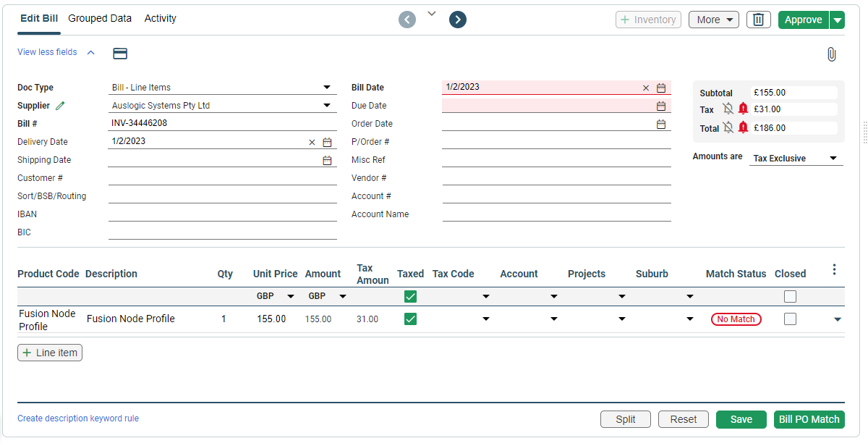Click the IBAN input field
The width and height of the screenshot is (868, 446).
[x=223, y=214]
